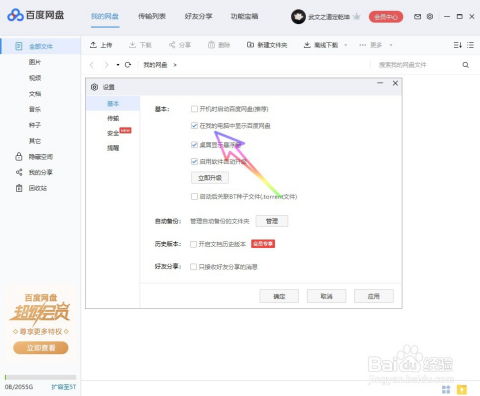Viewport: 480px width, 396px height.
Task: Open 隐藏空间 lock item
Action: [34, 156]
